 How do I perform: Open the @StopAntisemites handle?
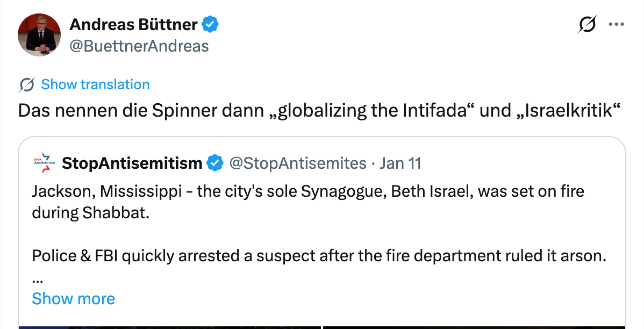click(x=298, y=163)
